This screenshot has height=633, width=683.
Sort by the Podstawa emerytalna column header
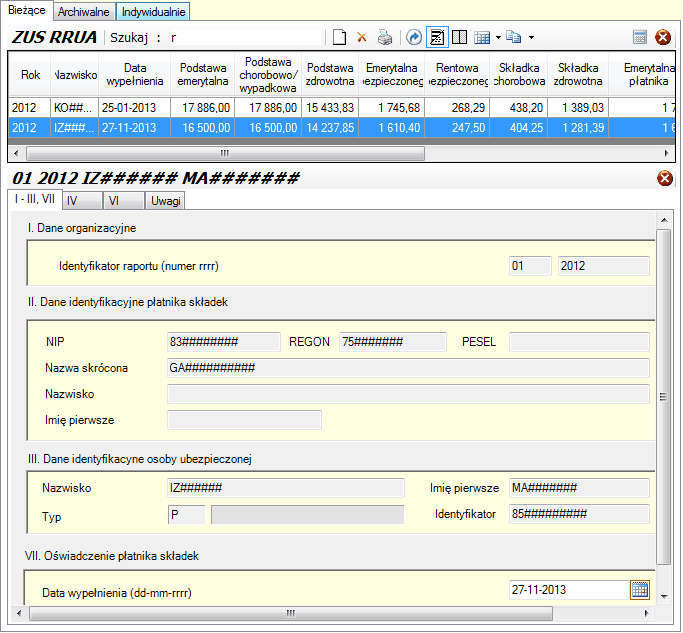click(x=203, y=74)
